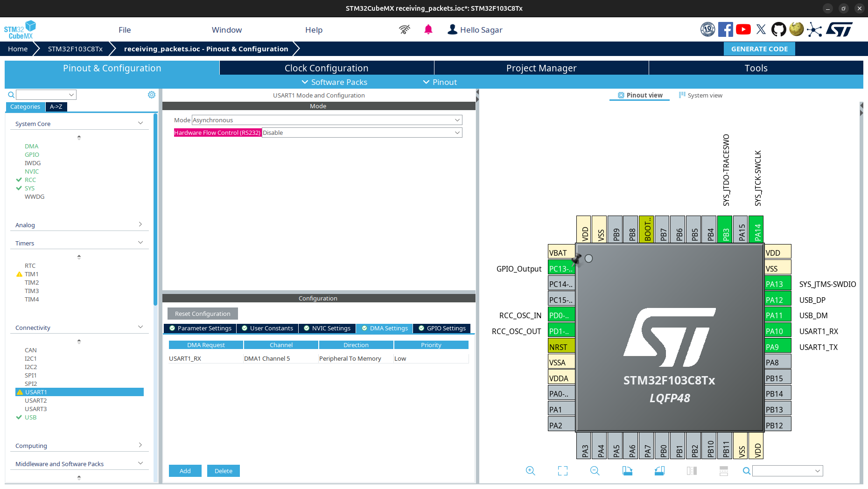The height and width of the screenshot is (489, 868).
Task: Open the File menu
Action: (x=125, y=30)
